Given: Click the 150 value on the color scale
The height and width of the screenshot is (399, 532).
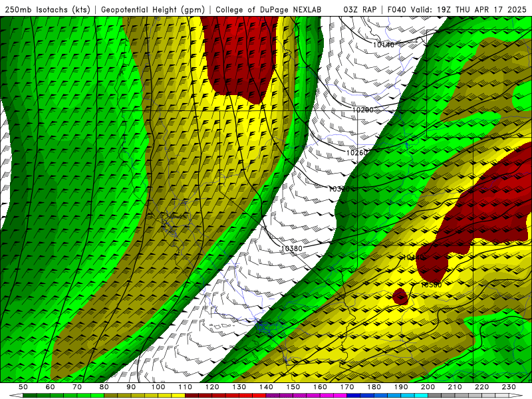Looking at the screenshot, I should 293,387.
